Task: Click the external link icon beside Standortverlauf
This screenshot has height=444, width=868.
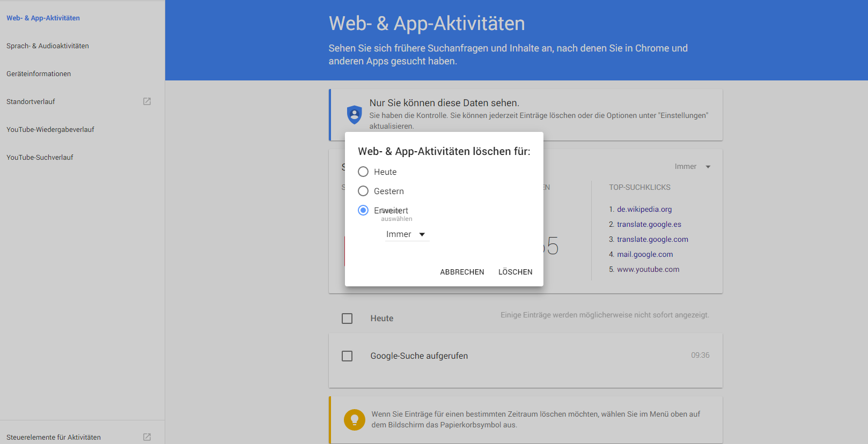Action: [x=147, y=101]
